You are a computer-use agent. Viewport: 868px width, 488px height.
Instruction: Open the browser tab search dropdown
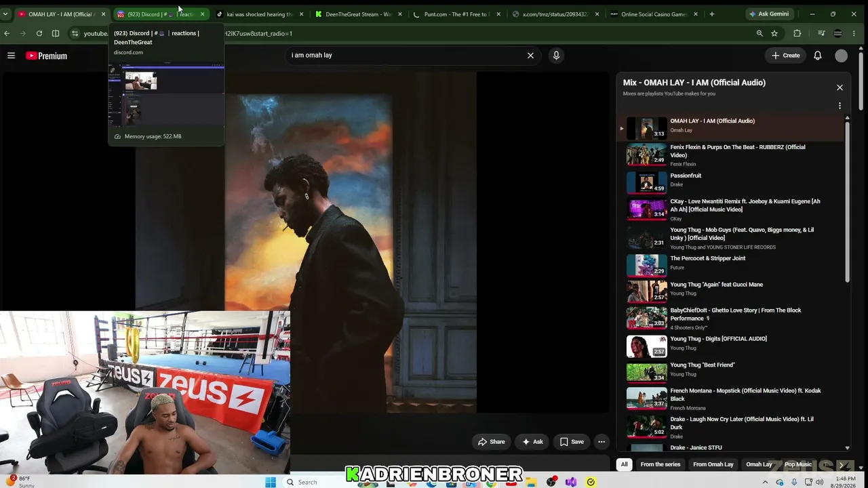point(5,14)
